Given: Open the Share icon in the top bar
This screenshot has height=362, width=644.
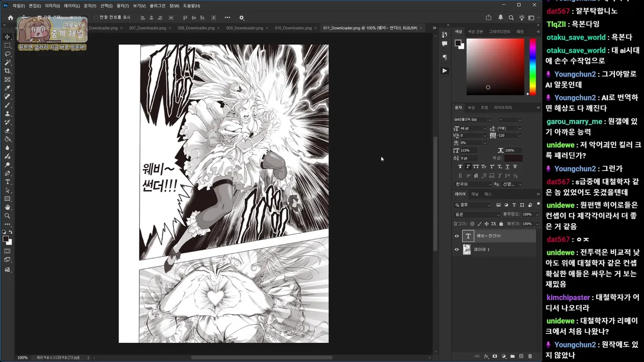Looking at the screenshot, I should tap(489, 18).
